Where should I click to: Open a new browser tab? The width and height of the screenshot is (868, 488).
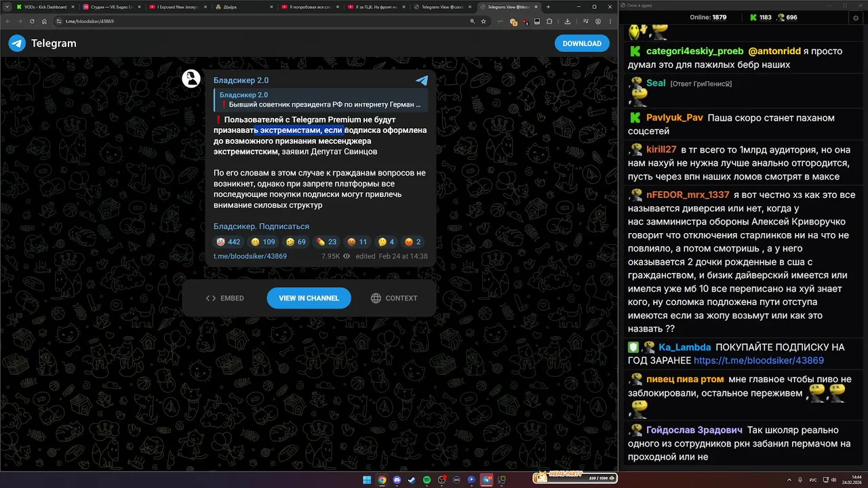549,7
